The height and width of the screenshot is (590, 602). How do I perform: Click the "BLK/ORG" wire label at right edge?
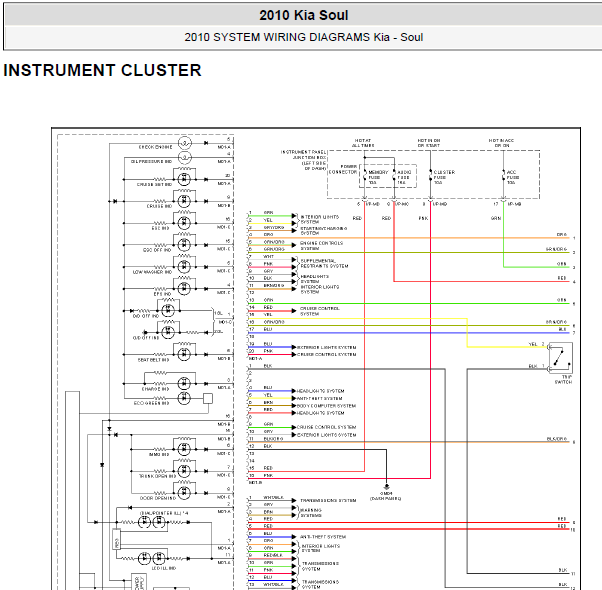(557, 439)
